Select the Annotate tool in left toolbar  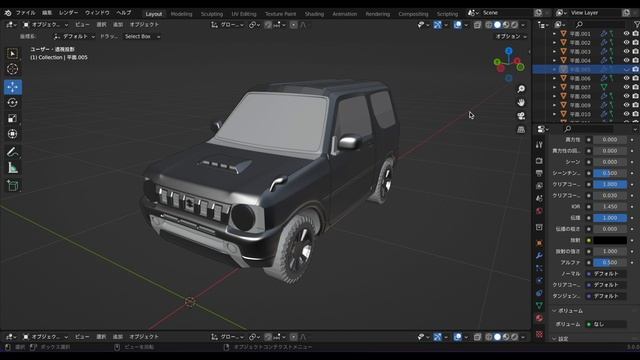[x=13, y=152]
